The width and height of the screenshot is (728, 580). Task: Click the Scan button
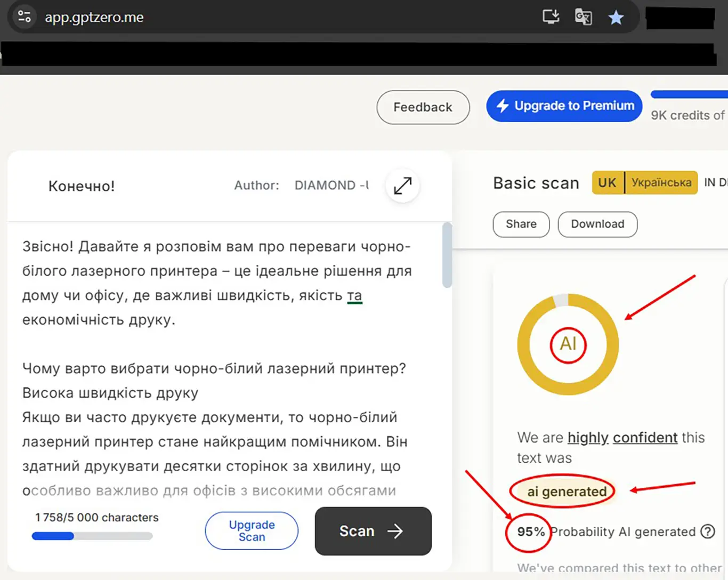[373, 531]
